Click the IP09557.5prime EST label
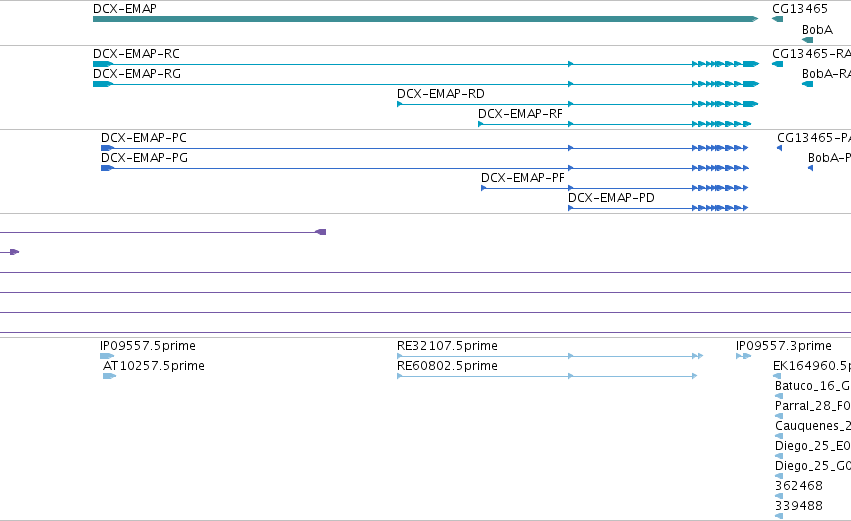This screenshot has height=521, width=851. (148, 346)
